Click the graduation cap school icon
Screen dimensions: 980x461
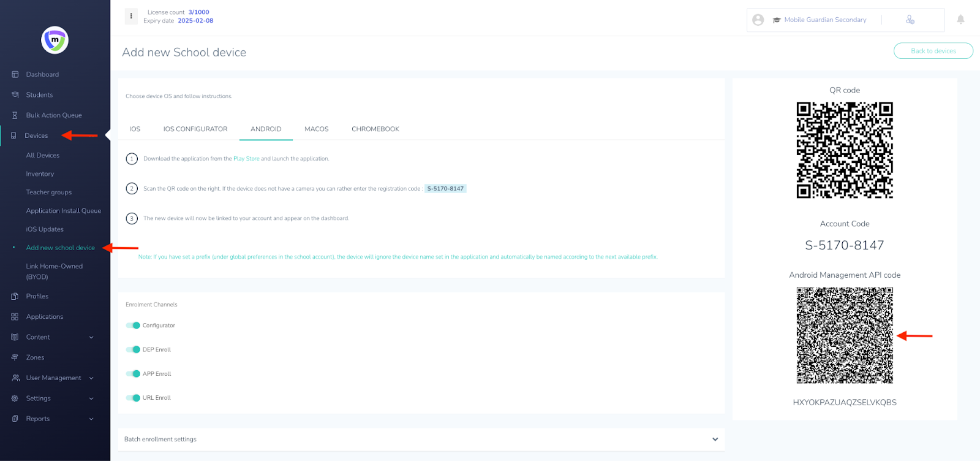[777, 20]
